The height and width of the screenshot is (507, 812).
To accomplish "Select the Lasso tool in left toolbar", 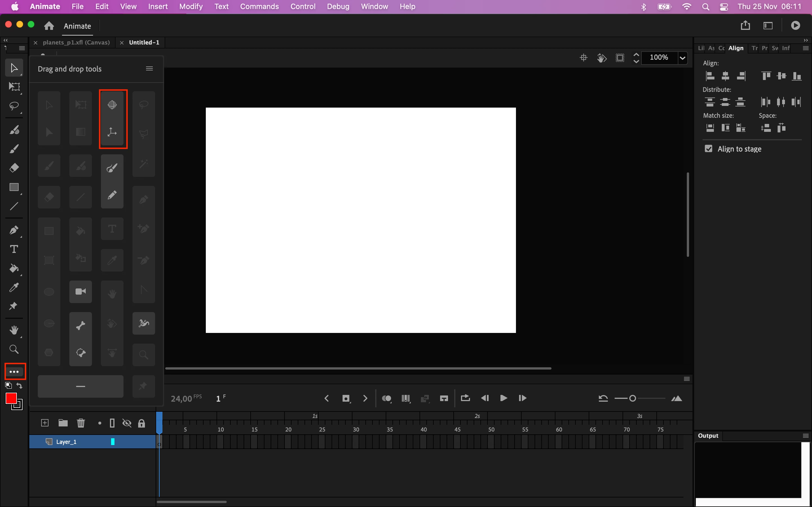I will [x=14, y=106].
